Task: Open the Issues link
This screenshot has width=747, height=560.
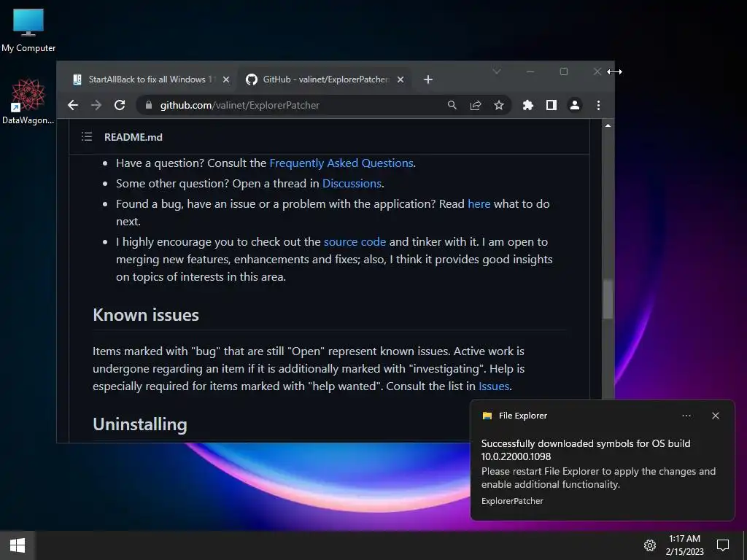Action: point(494,386)
